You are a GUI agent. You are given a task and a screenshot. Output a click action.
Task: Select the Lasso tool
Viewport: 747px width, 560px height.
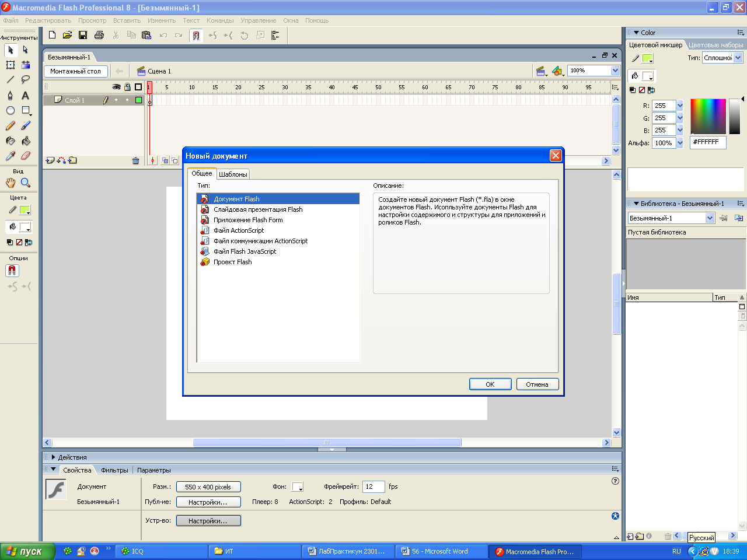pyautogui.click(x=26, y=80)
